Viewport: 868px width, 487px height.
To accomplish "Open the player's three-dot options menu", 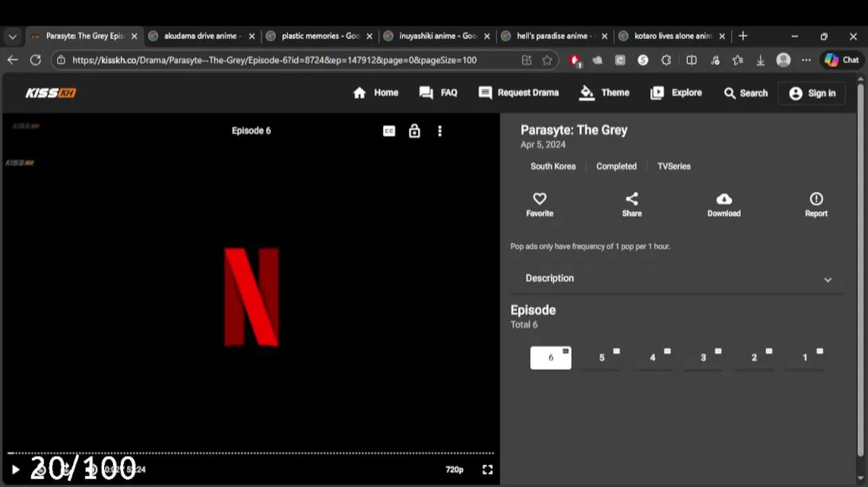I will tap(439, 131).
